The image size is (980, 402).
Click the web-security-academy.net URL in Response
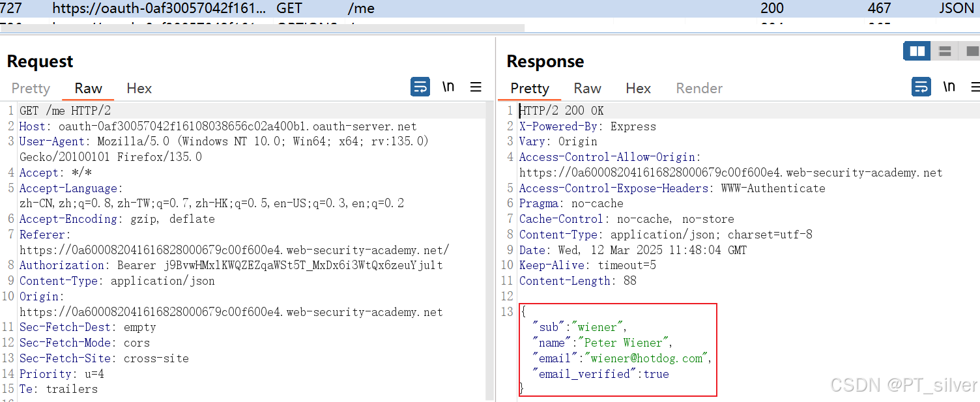click(x=730, y=173)
